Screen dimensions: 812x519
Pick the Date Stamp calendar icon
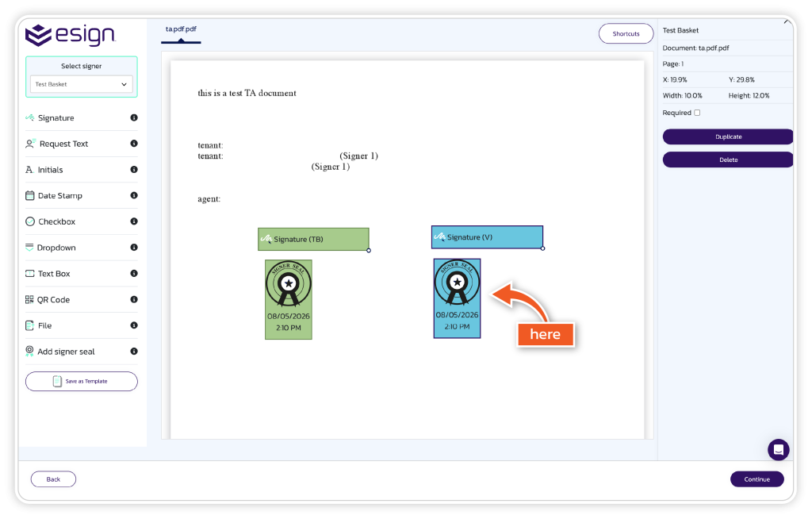(x=30, y=195)
